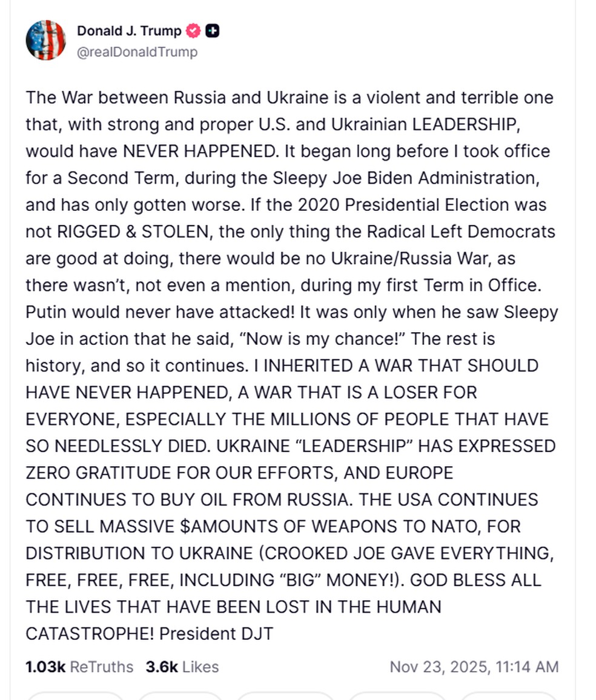This screenshot has width=596, height=700.
Task: Click the first paragraph line of the post
Action: [x=290, y=98]
